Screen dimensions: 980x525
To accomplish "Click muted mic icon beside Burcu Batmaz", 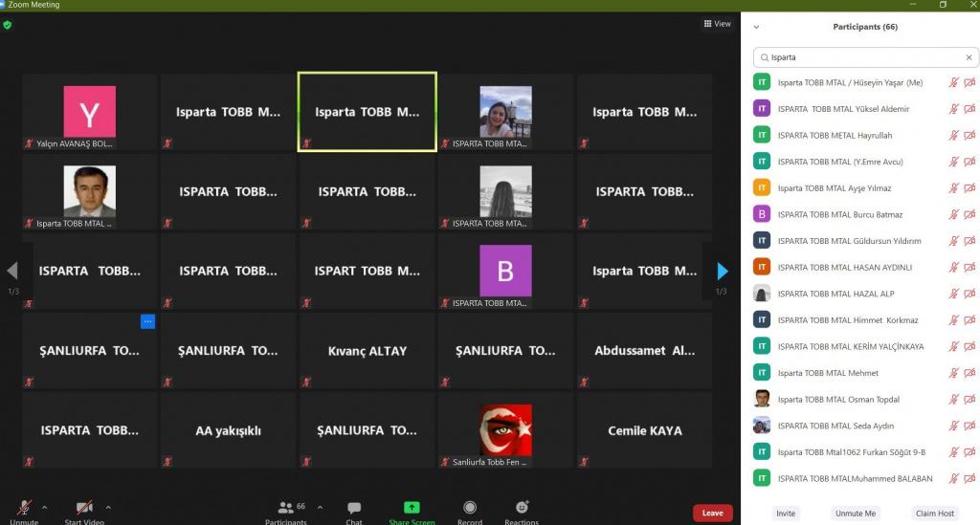I will coord(954,214).
